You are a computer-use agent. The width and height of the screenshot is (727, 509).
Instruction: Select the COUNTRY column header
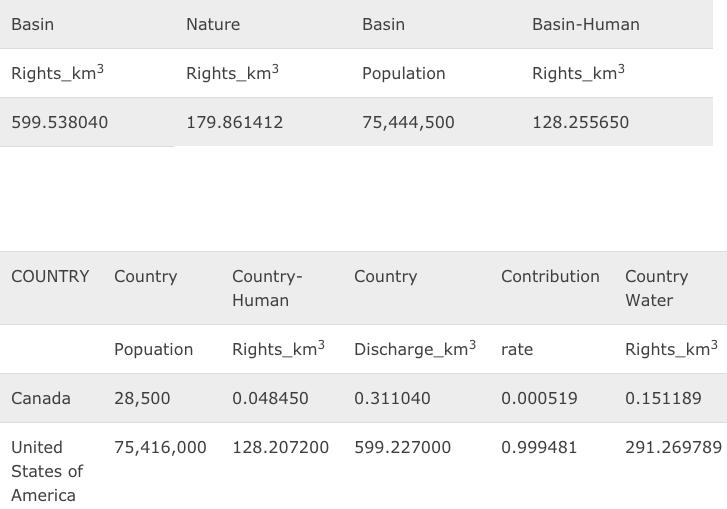50,276
